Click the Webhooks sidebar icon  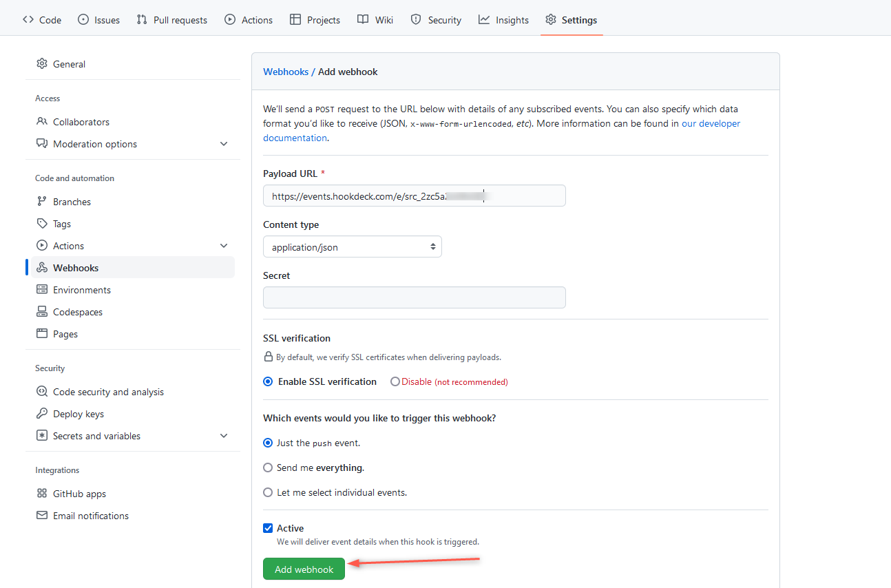pos(43,267)
